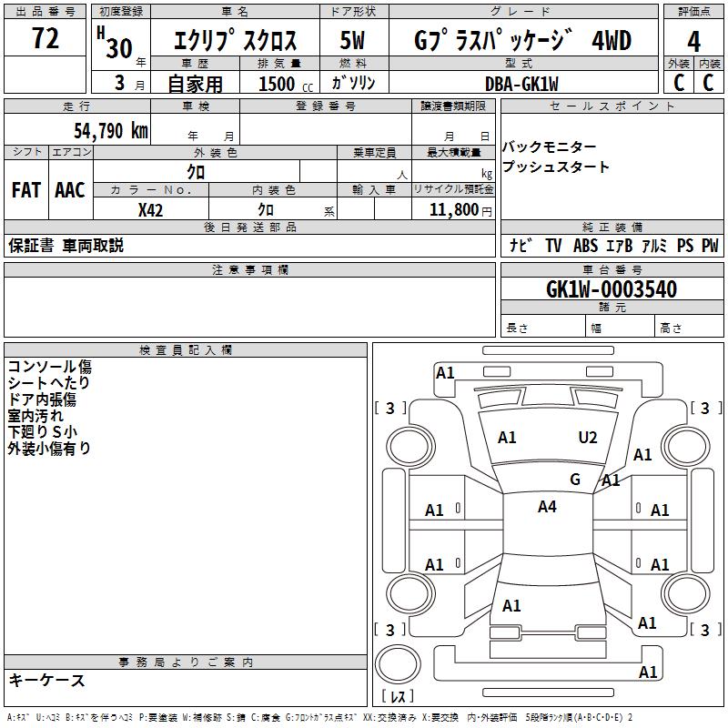Select the 事務局よりご案内 header
This screenshot has width=728, height=728.
point(186,662)
